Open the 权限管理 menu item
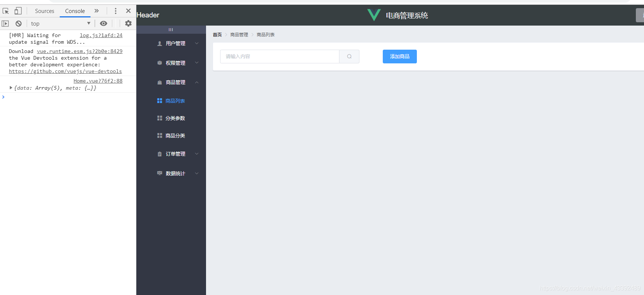644x295 pixels. (x=171, y=63)
